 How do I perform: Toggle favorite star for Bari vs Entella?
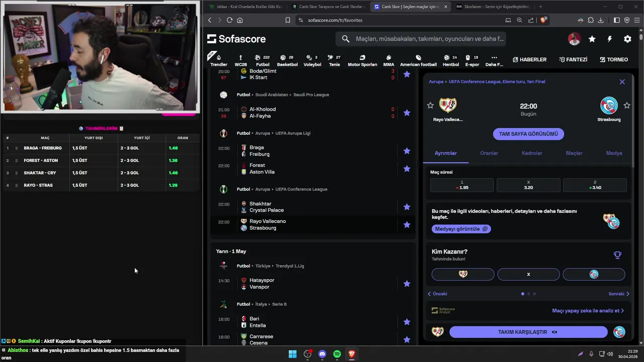pos(407,322)
